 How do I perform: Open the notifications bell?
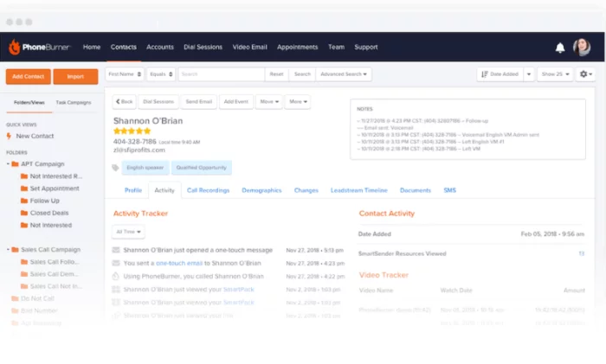559,48
